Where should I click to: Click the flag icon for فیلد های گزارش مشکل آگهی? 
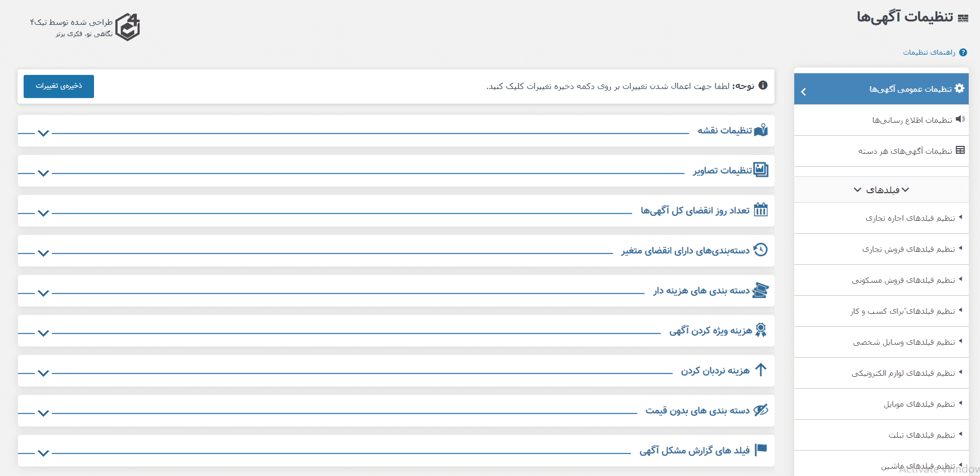[761, 450]
